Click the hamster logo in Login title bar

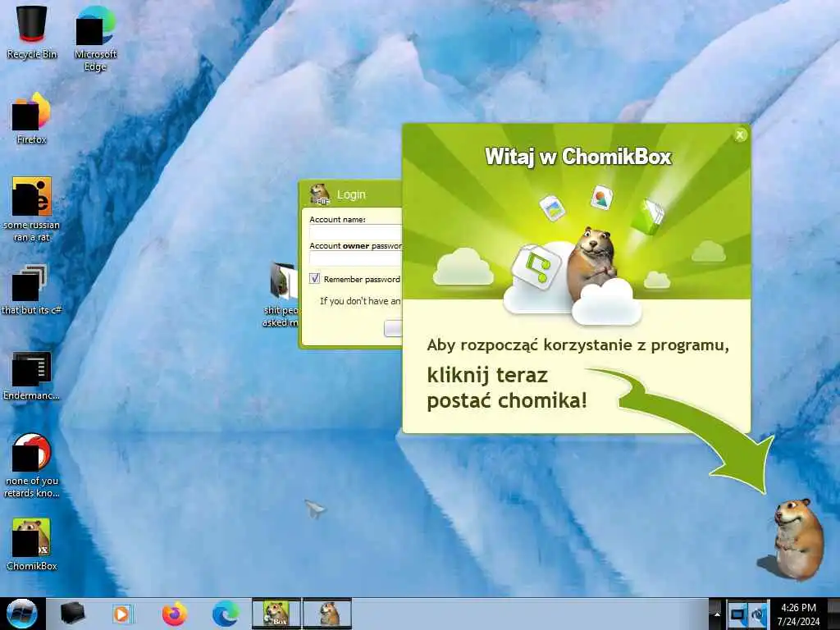pos(320,194)
